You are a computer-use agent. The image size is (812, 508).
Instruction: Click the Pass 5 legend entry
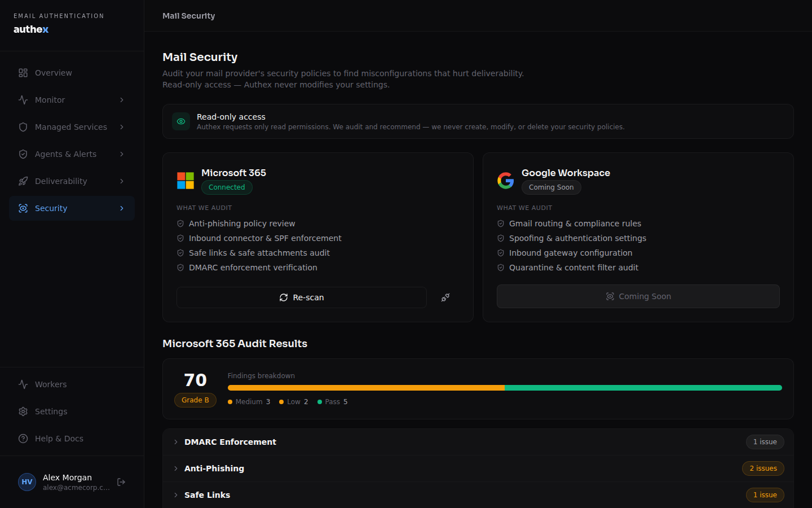pyautogui.click(x=333, y=402)
